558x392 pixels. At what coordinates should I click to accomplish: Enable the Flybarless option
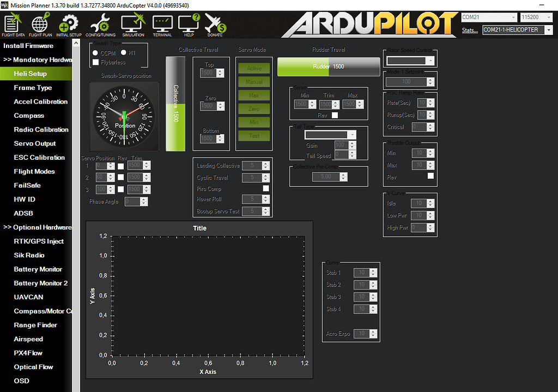(96, 61)
